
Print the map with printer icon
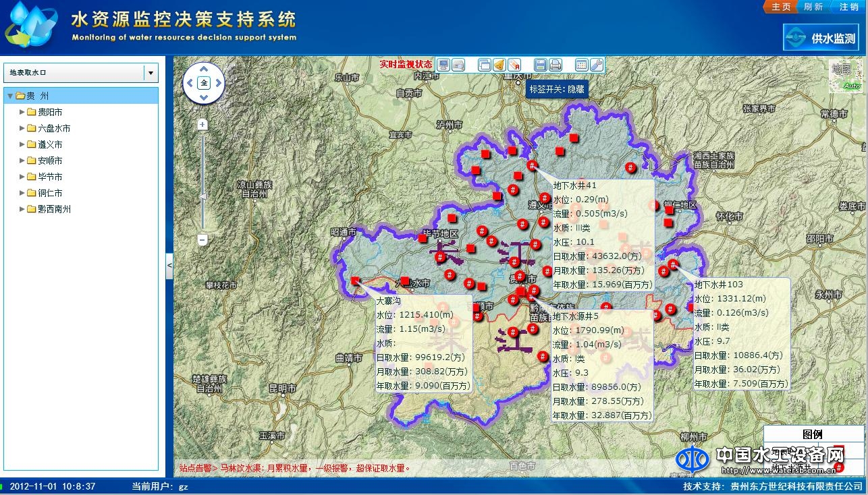[555, 65]
